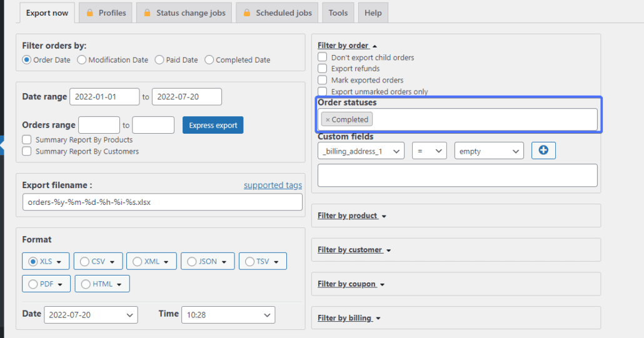The height and width of the screenshot is (338, 644).
Task: Select the Completed Date radio button
Action: 209,60
